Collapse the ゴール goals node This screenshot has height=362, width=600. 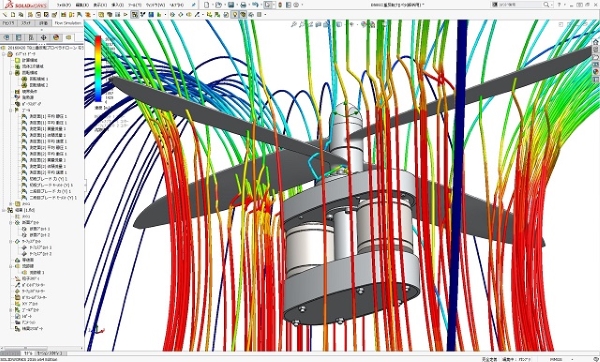click(x=11, y=110)
